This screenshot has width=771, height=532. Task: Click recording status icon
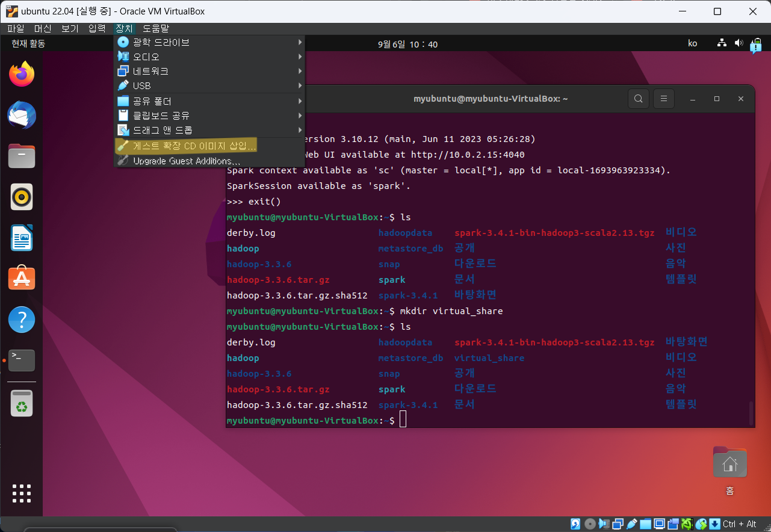[x=673, y=524]
